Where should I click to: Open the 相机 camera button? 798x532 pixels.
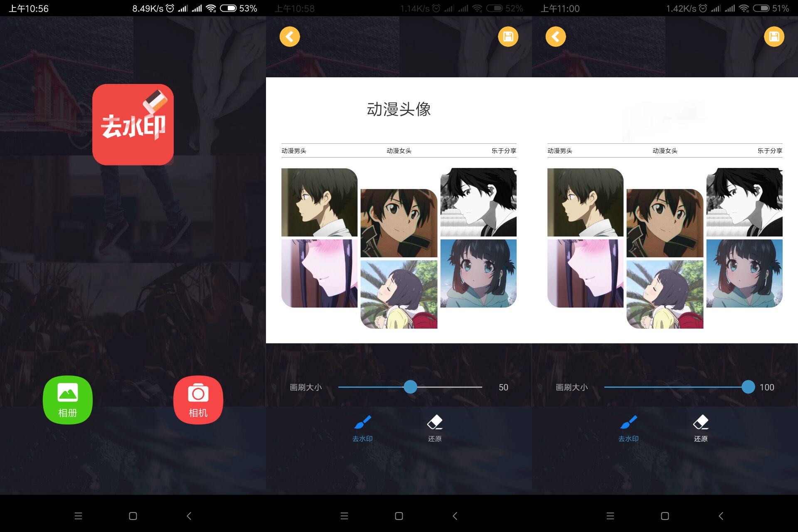pyautogui.click(x=198, y=400)
